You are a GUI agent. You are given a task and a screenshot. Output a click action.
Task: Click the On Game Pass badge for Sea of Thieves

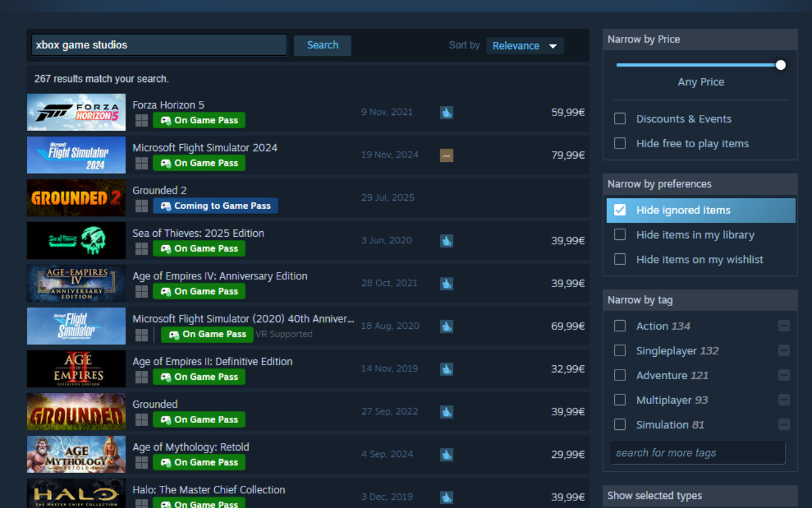199,249
